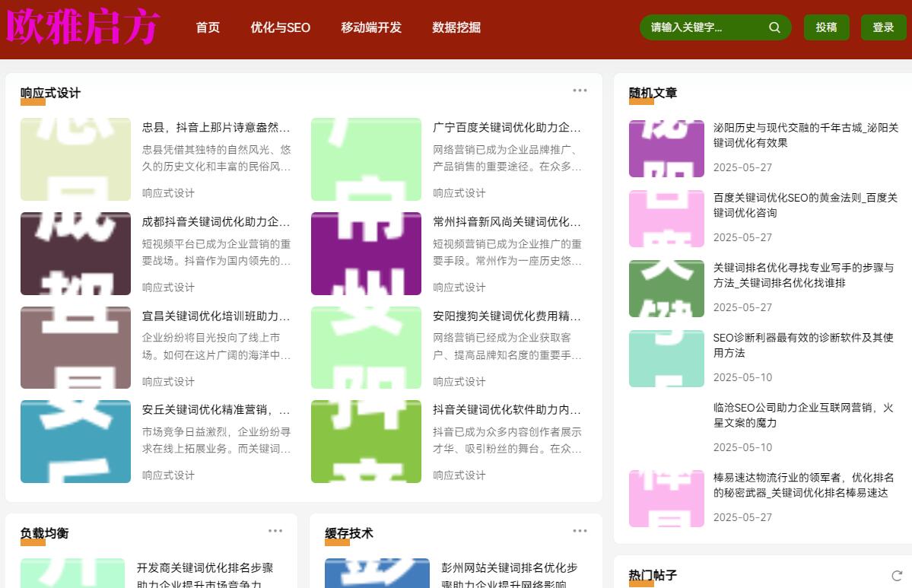
Task: Click thumbnail of the 宜昌 article
Action: click(75, 347)
